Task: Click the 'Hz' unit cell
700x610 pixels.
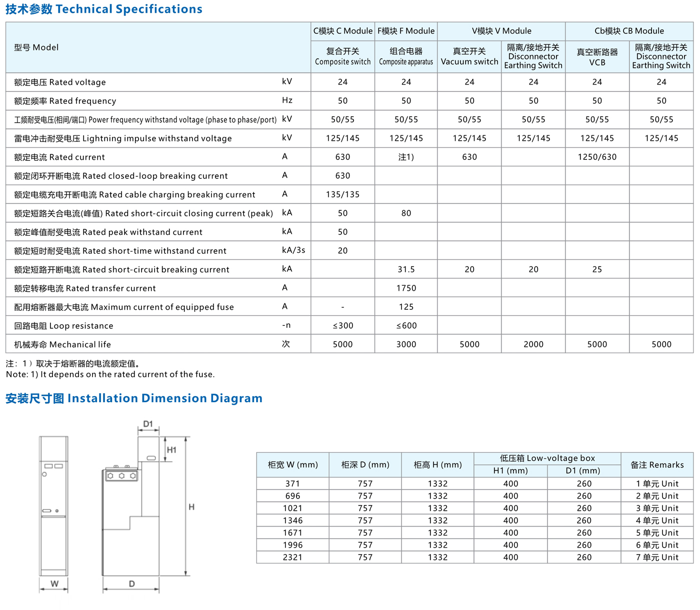Action: point(287,100)
